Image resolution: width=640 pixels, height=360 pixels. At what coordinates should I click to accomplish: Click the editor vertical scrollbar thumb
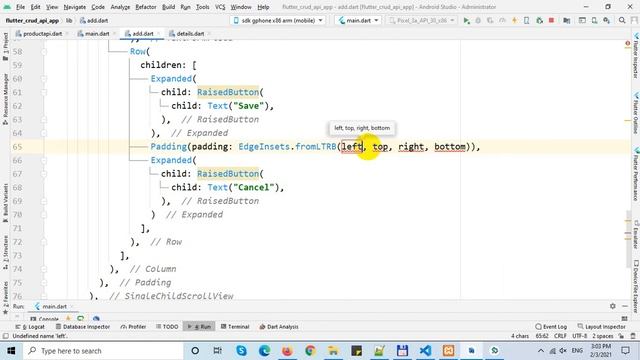click(x=628, y=239)
